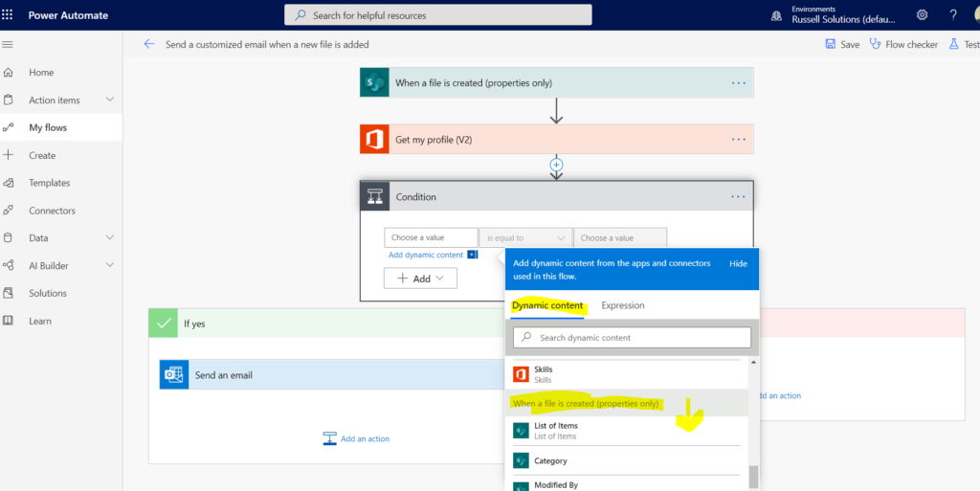This screenshot has width=980, height=491.
Task: Click the Flow checker stethoscope icon
Action: tap(875, 44)
